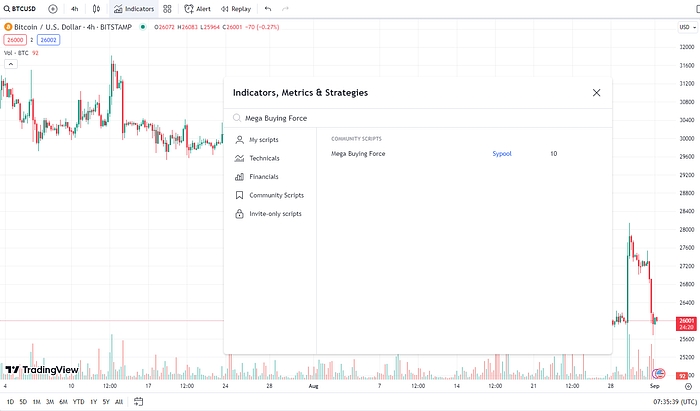
Task: Close the Indicators, Metrics & Strategies dialog
Action: (x=596, y=92)
